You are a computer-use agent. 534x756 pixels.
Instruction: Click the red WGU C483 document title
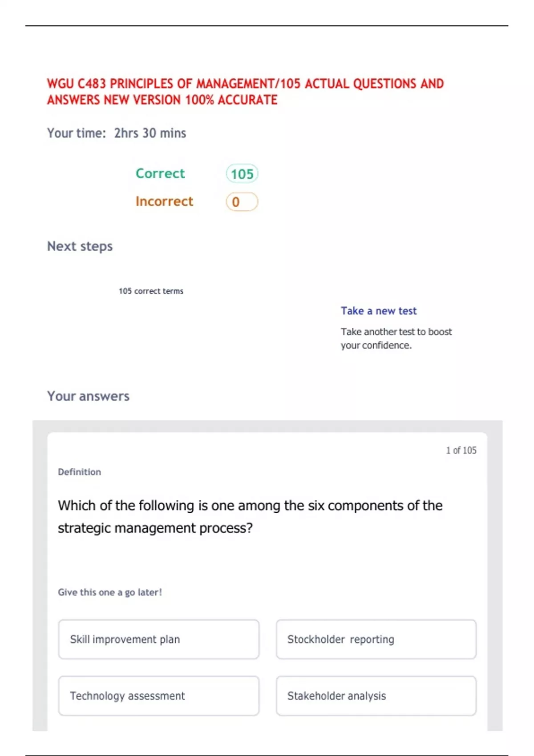point(245,92)
